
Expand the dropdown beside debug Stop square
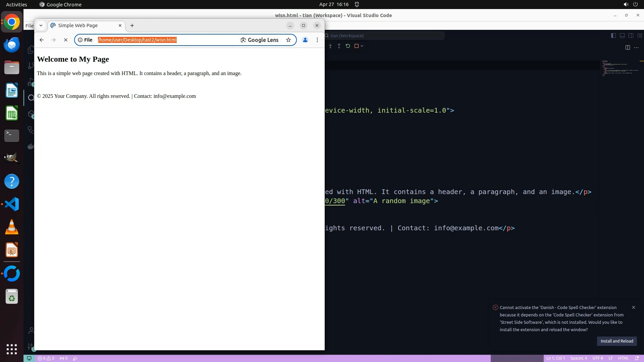click(362, 46)
